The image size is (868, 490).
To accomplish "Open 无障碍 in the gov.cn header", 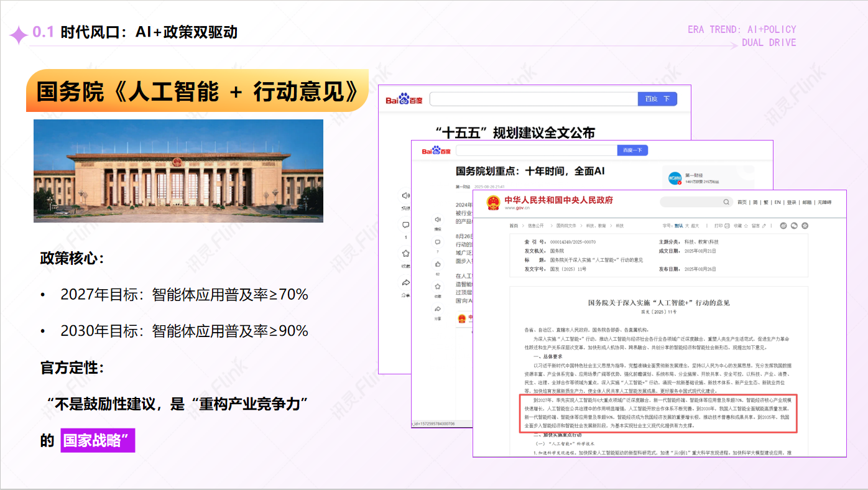I will tap(824, 202).
